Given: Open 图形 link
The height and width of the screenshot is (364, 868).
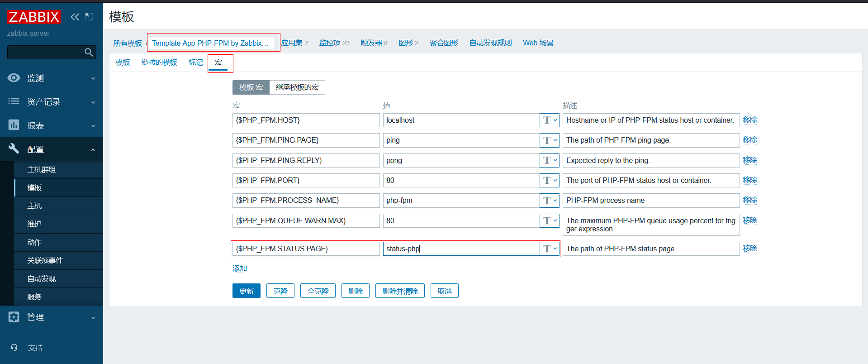Looking at the screenshot, I should [x=406, y=43].
